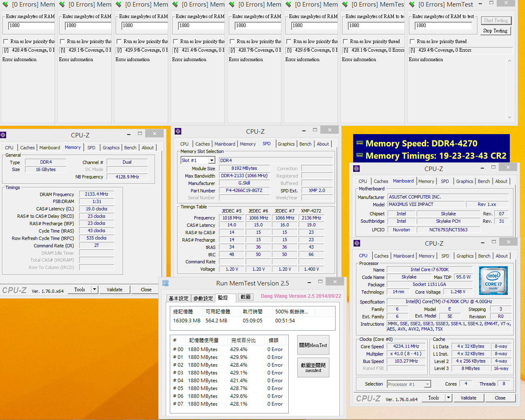The width and height of the screenshot is (525, 420).
Task: Click the 429.4% Coverage progress bar
Action: [x=461, y=50]
